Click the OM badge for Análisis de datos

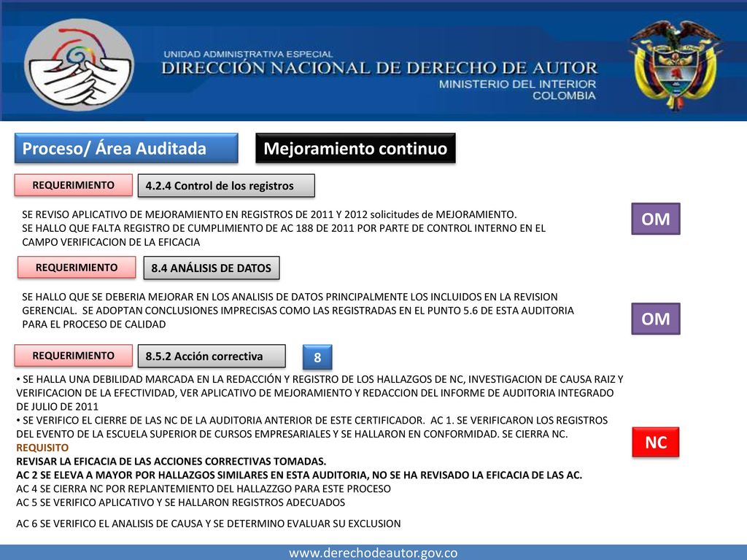(x=656, y=319)
